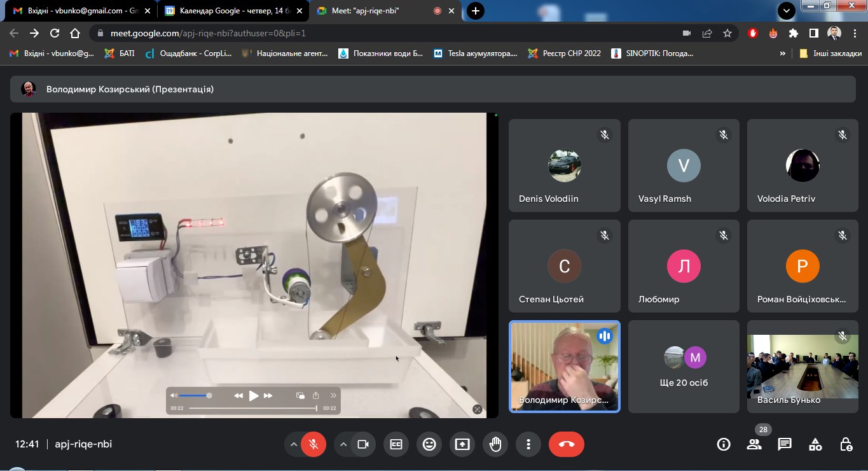This screenshot has height=471, width=868.
Task: Click fast-forward in the presented video controls
Action: click(268, 396)
